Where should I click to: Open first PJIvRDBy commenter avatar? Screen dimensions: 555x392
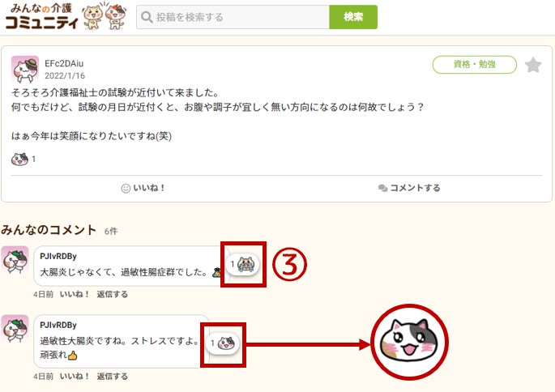pyautogui.click(x=15, y=260)
